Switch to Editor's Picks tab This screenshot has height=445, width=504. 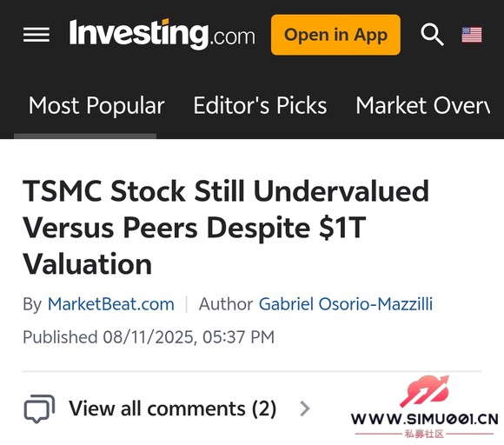pos(260,105)
